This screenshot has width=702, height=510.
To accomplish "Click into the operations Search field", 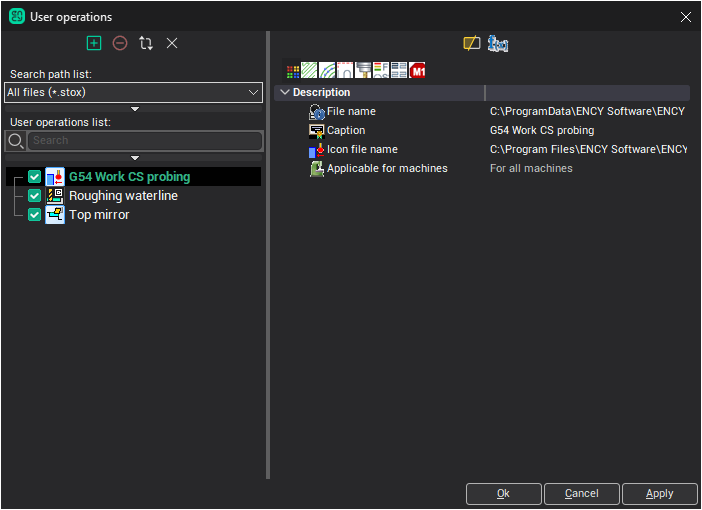I will pos(145,141).
